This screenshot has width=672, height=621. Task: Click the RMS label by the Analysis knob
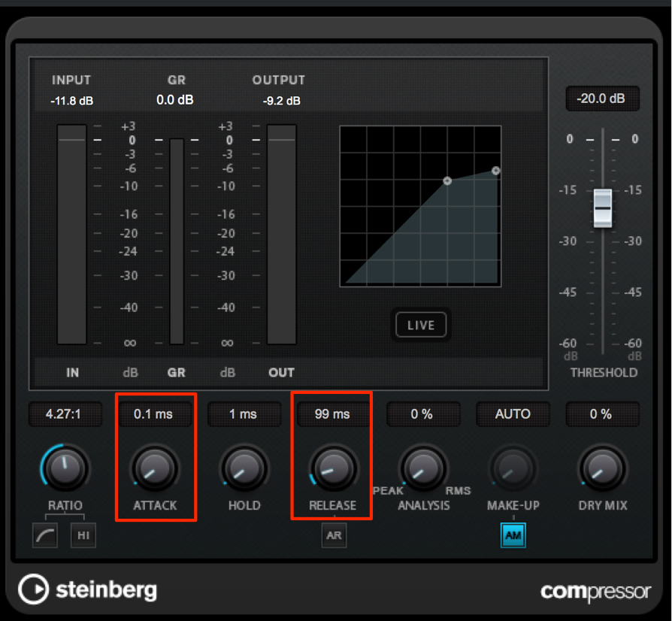(x=458, y=491)
